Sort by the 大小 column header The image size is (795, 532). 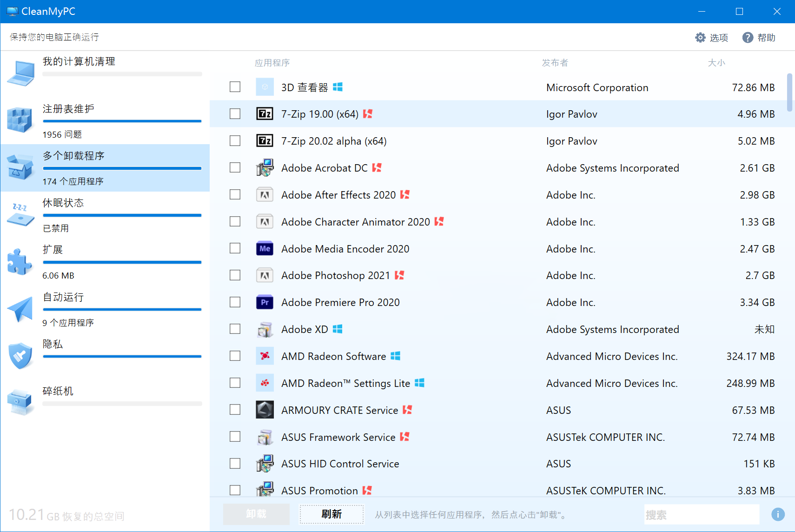tap(716, 63)
